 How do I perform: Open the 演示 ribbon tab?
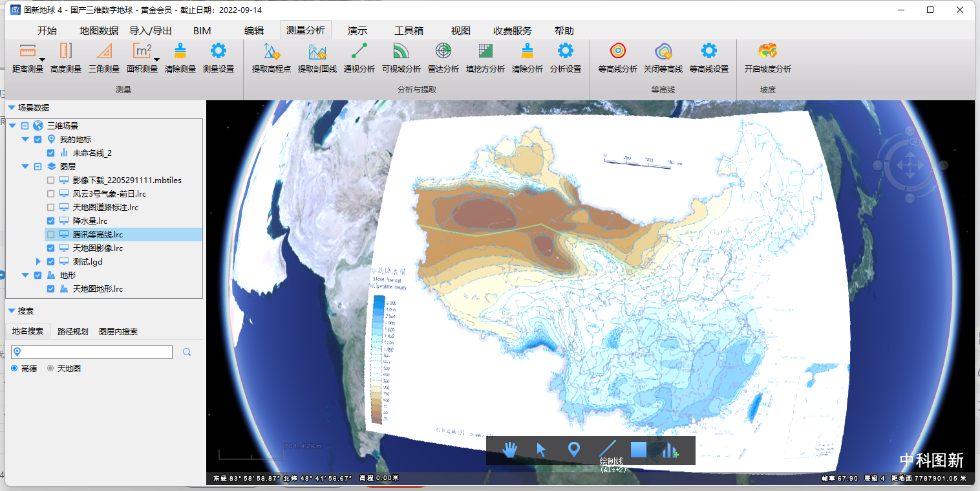click(357, 30)
